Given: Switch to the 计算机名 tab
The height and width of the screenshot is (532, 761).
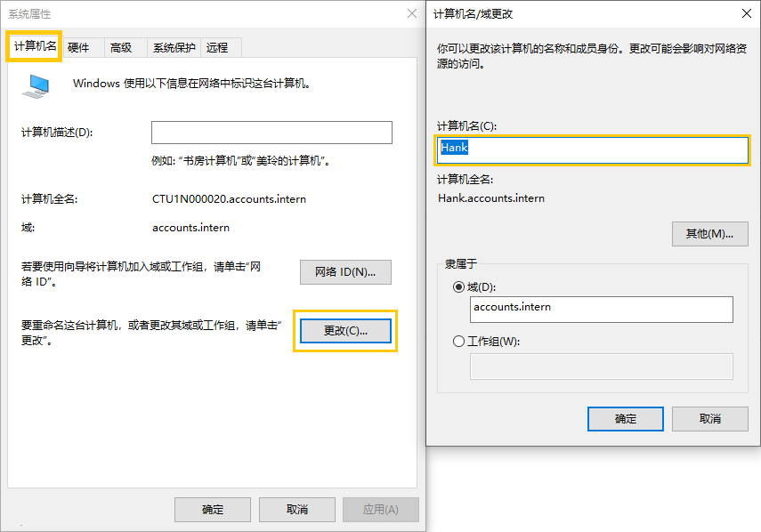Looking at the screenshot, I should pyautogui.click(x=35, y=46).
